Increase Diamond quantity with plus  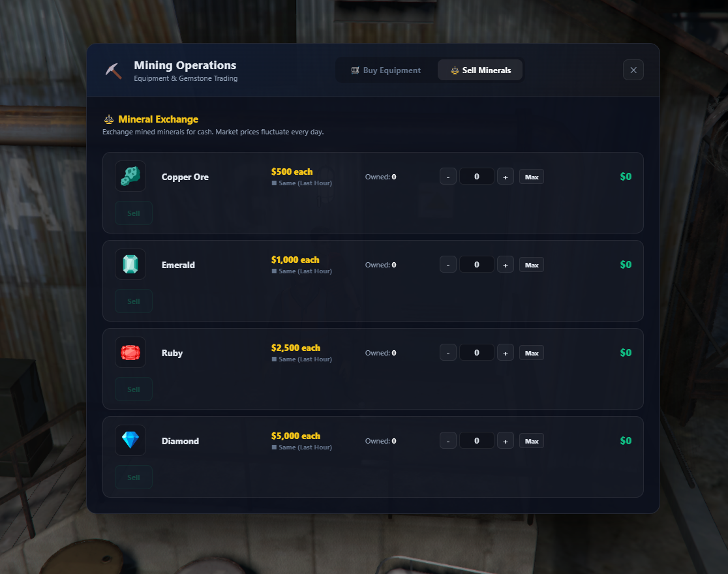click(x=506, y=441)
